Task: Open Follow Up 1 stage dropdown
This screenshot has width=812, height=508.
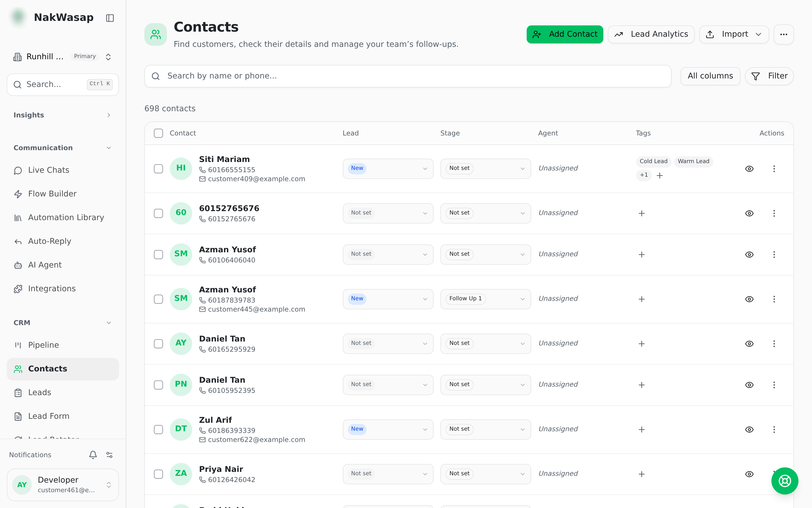Action: click(486, 299)
